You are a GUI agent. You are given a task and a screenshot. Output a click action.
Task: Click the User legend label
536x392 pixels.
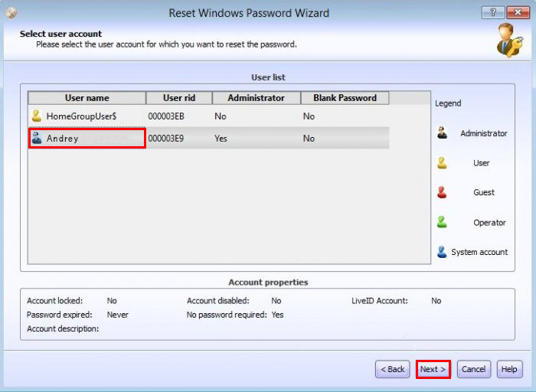tap(482, 163)
